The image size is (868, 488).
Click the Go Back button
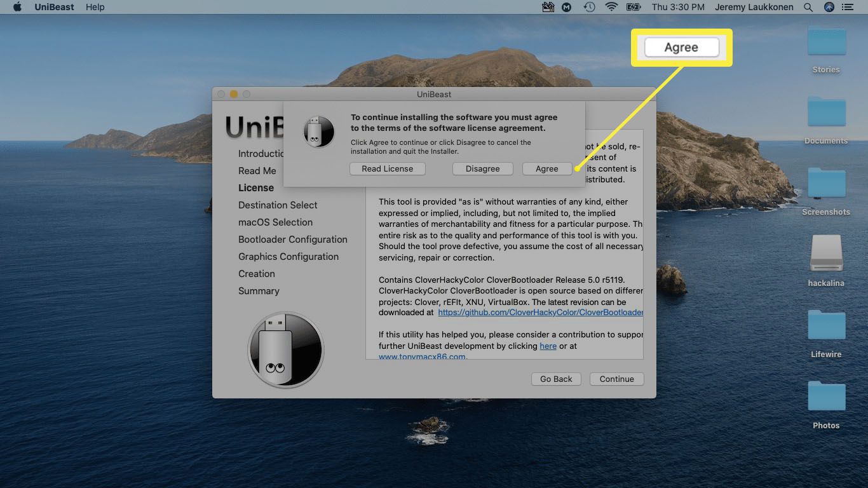tap(556, 379)
